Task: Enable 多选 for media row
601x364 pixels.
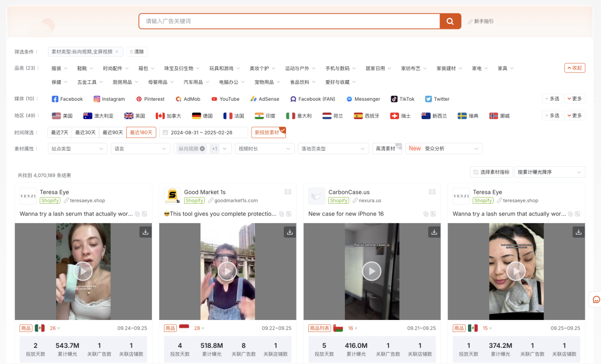Action: (x=553, y=99)
